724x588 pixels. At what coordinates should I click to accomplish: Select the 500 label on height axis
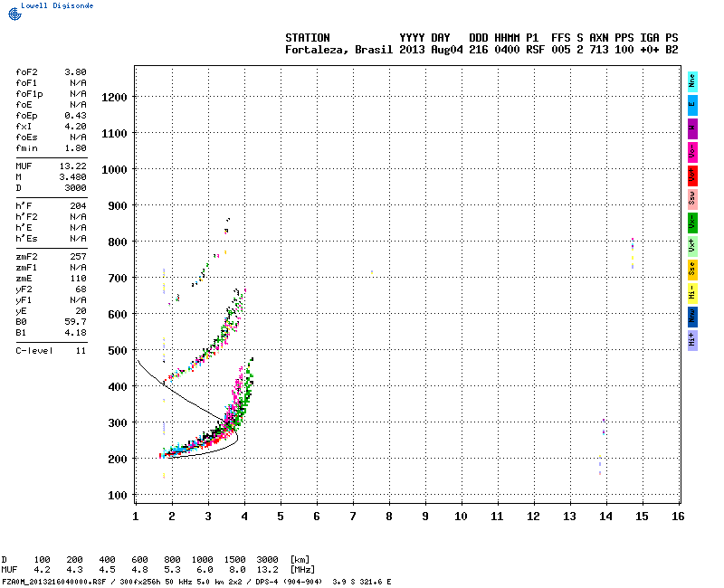[118, 350]
